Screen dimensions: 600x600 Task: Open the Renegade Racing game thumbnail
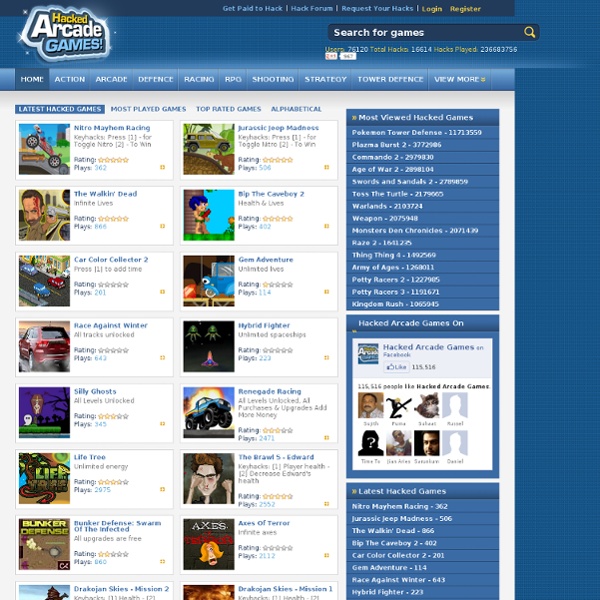(208, 412)
